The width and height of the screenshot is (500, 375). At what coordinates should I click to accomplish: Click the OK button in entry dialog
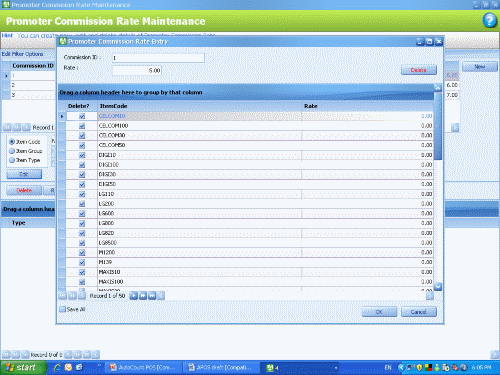tap(379, 312)
